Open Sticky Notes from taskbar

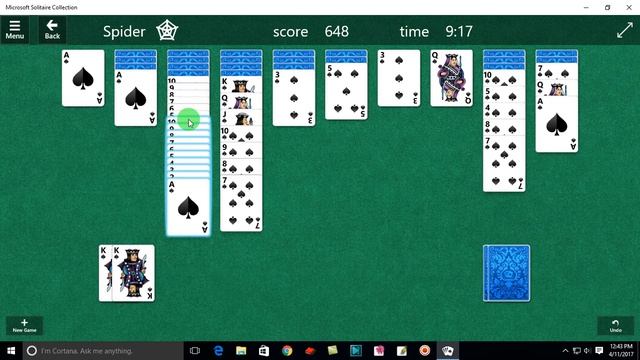point(333,351)
